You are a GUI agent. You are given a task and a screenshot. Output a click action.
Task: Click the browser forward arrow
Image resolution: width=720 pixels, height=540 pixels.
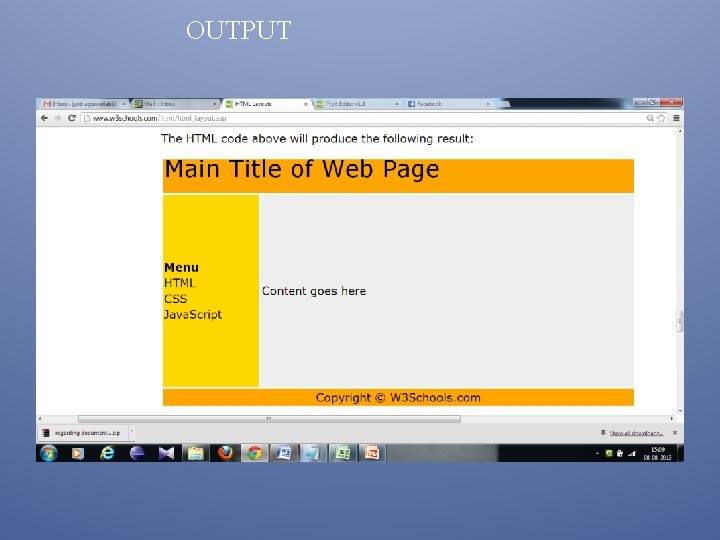[x=58, y=118]
